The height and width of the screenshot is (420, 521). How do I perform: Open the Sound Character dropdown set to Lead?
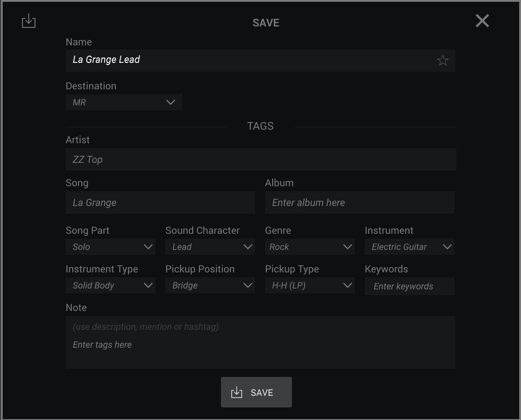point(210,247)
